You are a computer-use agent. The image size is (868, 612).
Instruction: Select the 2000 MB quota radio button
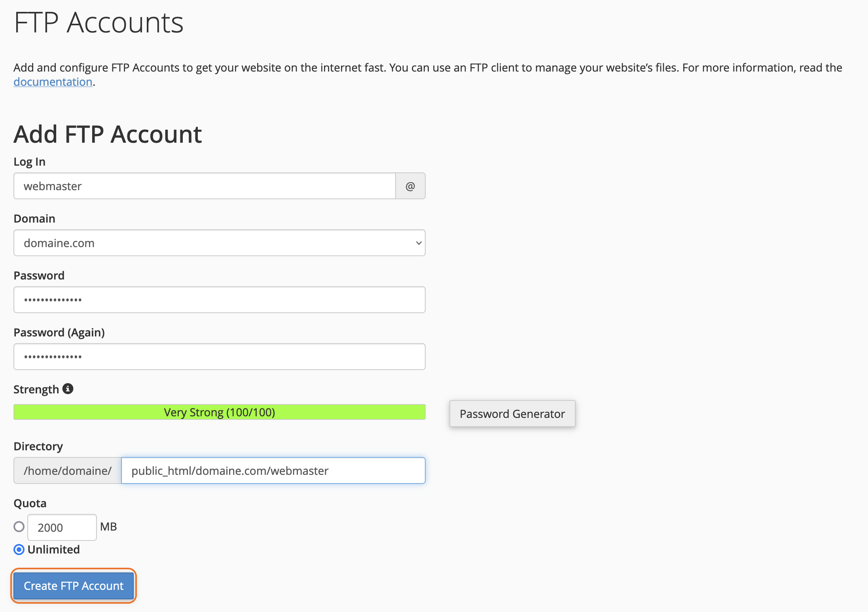tap(19, 527)
